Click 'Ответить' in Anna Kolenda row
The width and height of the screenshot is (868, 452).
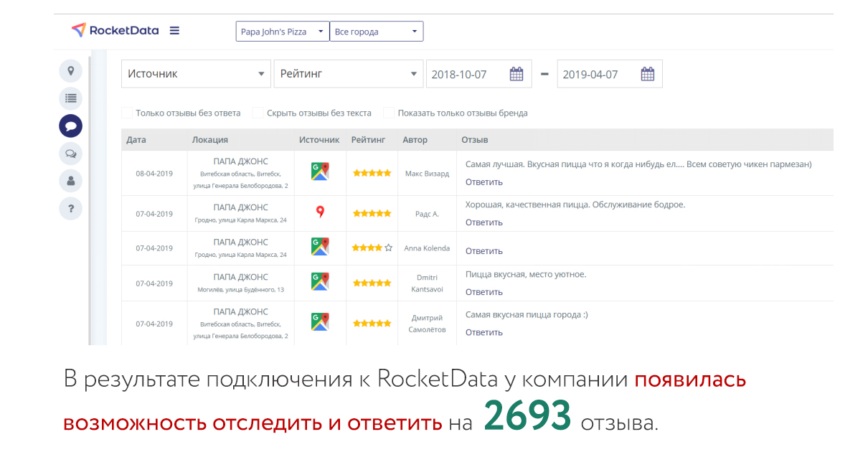coord(484,251)
